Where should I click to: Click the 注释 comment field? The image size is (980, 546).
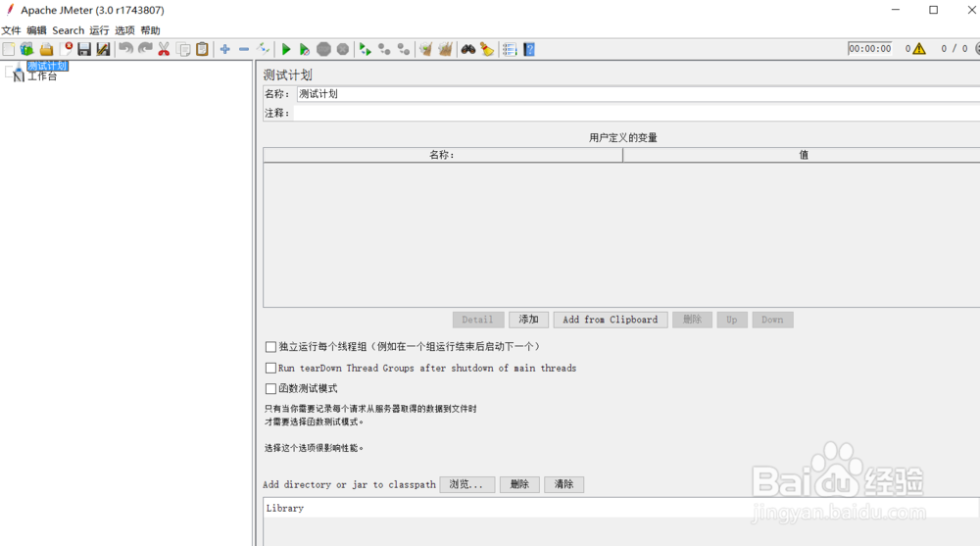(x=637, y=113)
